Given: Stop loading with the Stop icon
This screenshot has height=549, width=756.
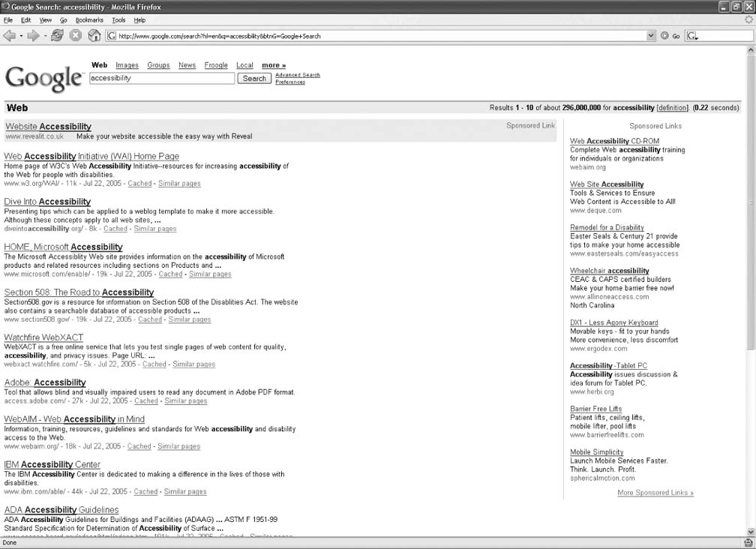Looking at the screenshot, I should click(75, 36).
